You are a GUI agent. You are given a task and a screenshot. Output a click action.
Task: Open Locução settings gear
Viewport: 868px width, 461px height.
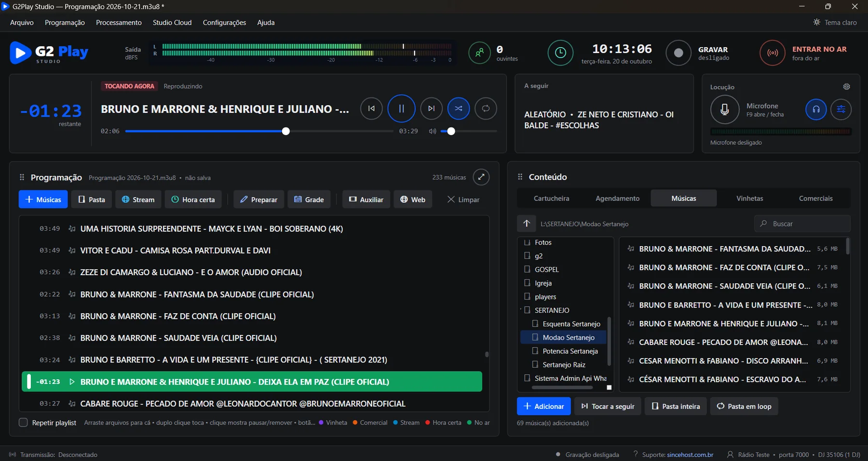pos(846,87)
